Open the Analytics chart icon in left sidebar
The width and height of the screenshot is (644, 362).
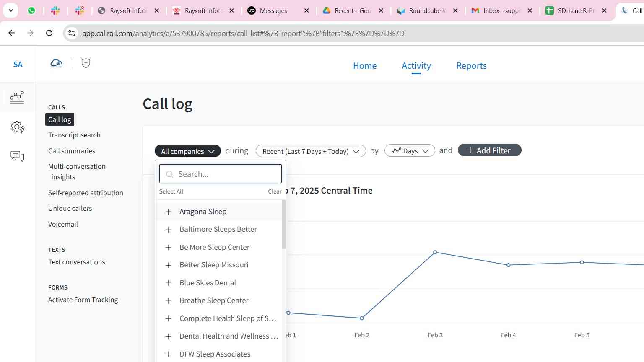(x=17, y=97)
